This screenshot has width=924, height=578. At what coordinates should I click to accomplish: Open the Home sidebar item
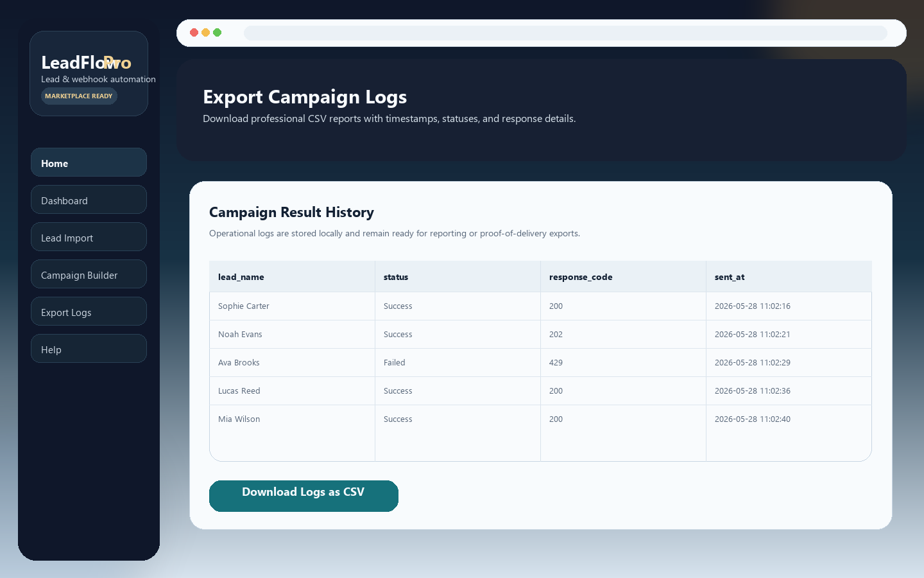(x=89, y=162)
